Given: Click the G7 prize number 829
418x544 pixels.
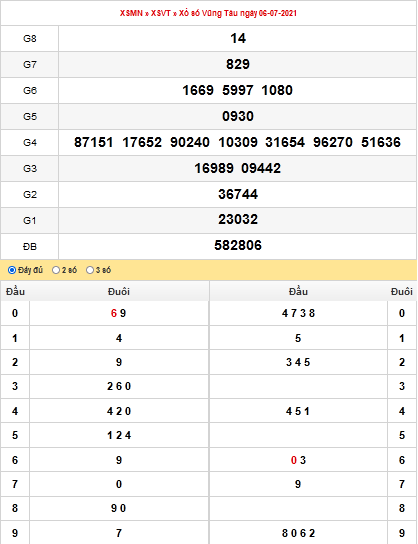Looking at the screenshot, I should [x=238, y=64].
